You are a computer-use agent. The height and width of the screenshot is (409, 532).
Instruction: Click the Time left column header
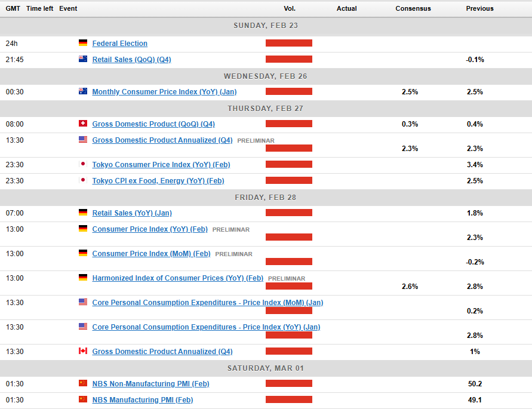pyautogui.click(x=40, y=8)
